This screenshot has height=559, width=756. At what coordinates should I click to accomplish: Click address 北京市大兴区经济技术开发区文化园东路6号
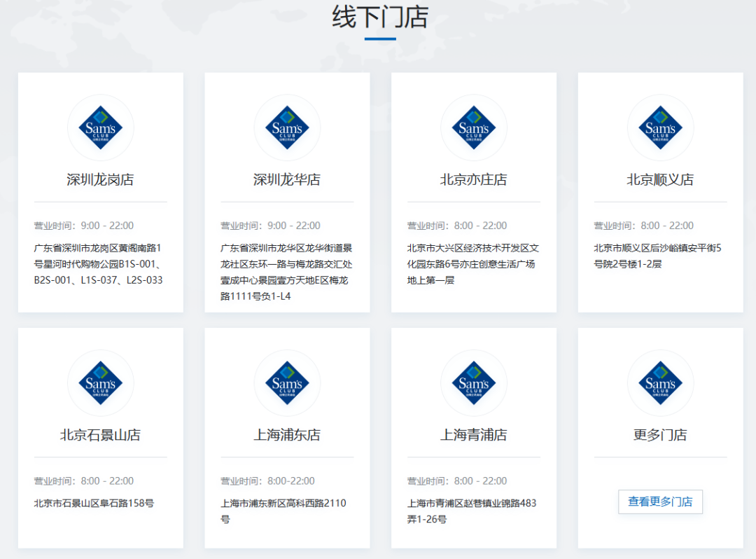(x=473, y=264)
